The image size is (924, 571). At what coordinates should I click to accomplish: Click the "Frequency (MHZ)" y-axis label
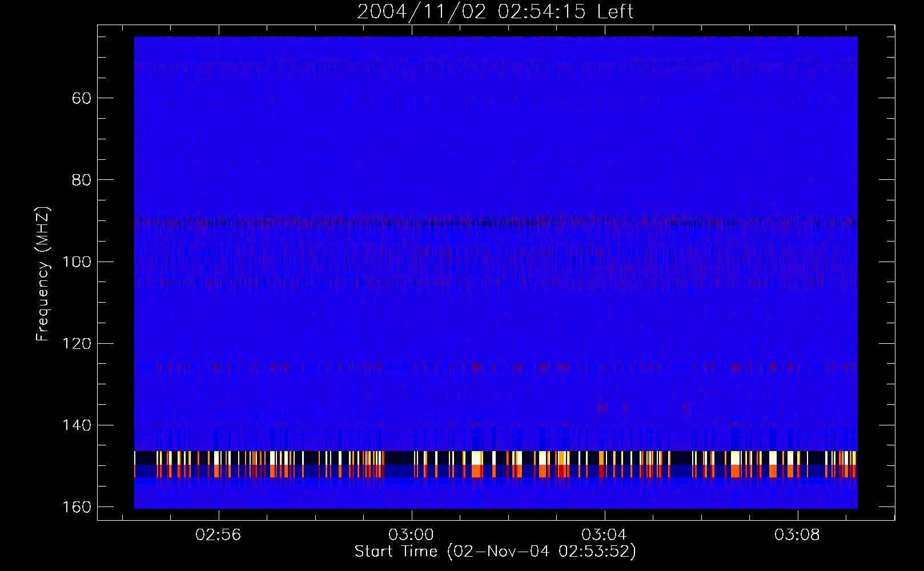click(x=43, y=274)
